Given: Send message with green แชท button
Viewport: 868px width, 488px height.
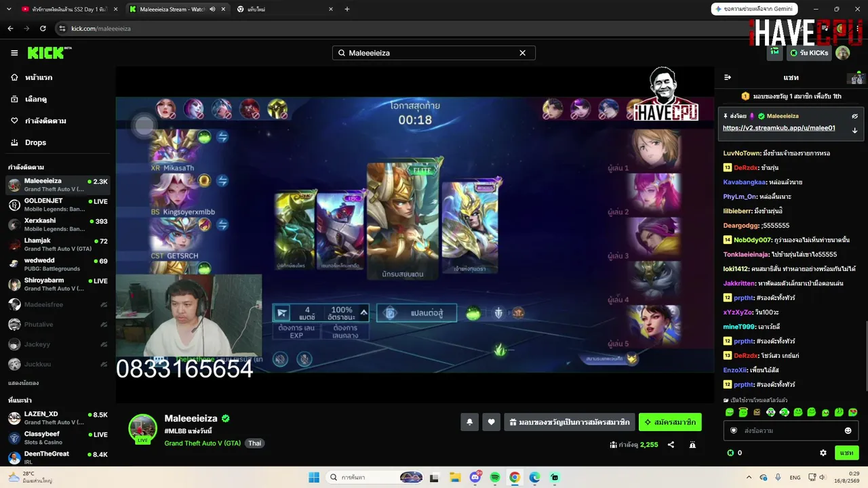Looking at the screenshot, I should [847, 453].
